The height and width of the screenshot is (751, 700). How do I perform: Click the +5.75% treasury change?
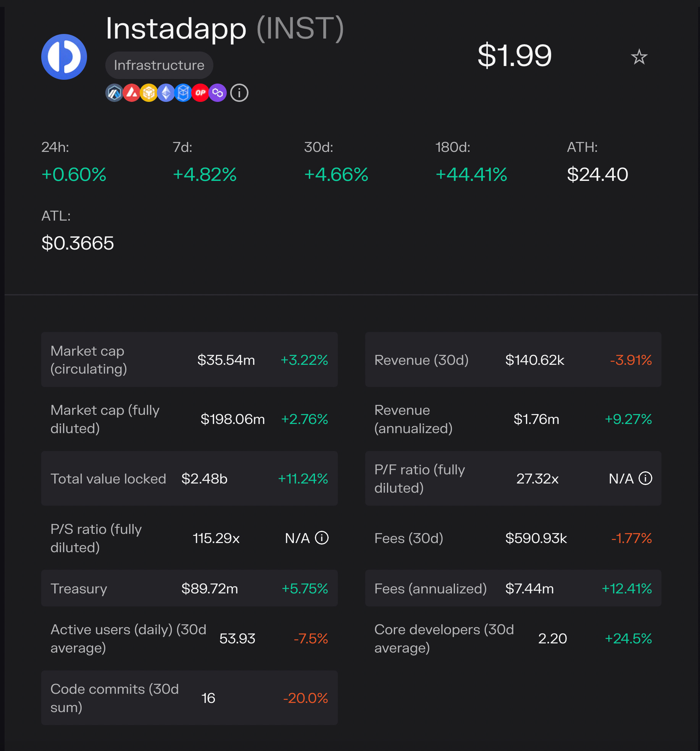[x=305, y=588]
